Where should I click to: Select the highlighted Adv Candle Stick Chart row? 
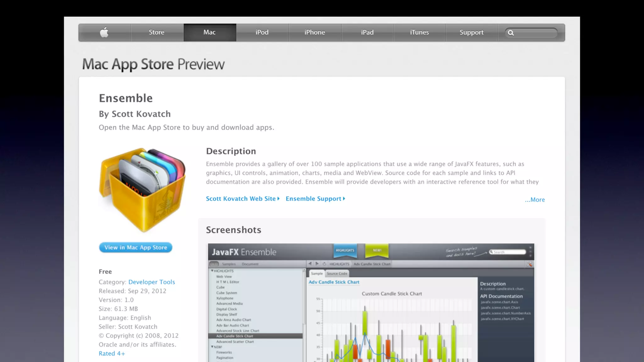(x=255, y=336)
